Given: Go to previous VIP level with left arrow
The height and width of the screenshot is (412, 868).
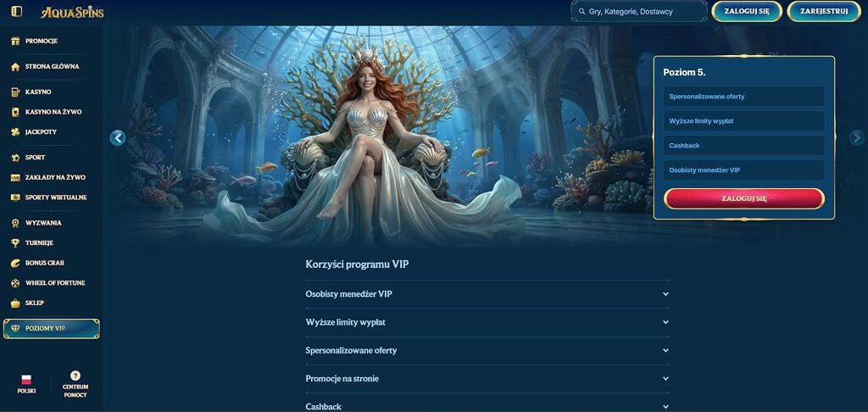Looking at the screenshot, I should [x=117, y=138].
